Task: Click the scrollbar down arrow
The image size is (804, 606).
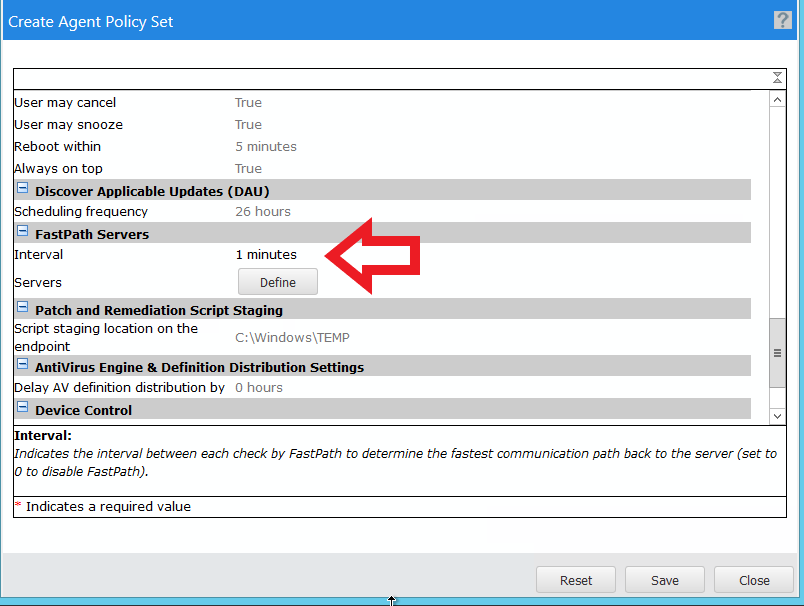Action: (777, 415)
